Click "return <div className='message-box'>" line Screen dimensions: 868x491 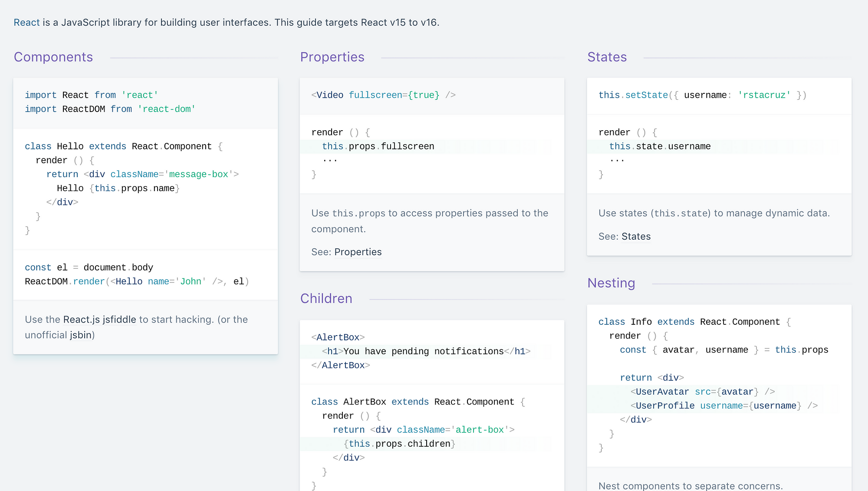142,174
